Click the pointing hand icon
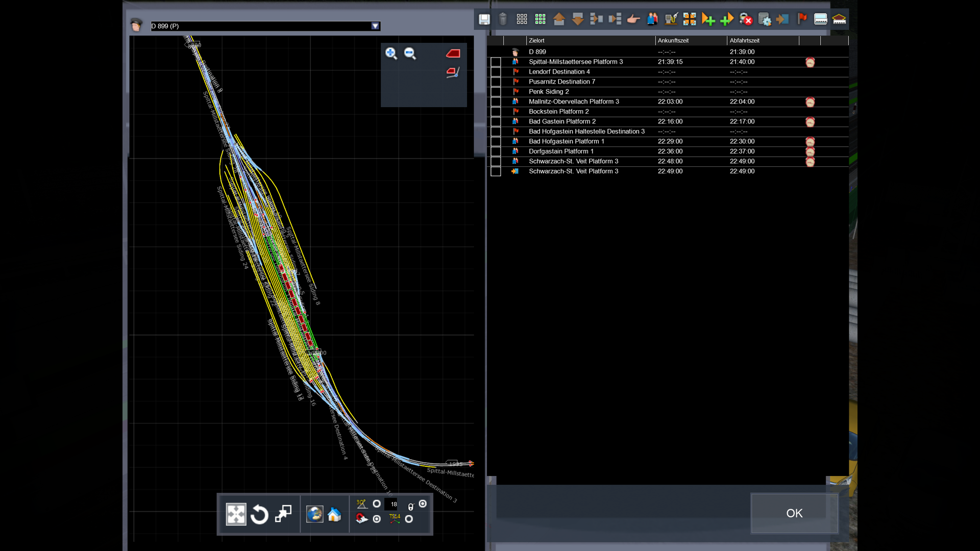 [x=633, y=19]
